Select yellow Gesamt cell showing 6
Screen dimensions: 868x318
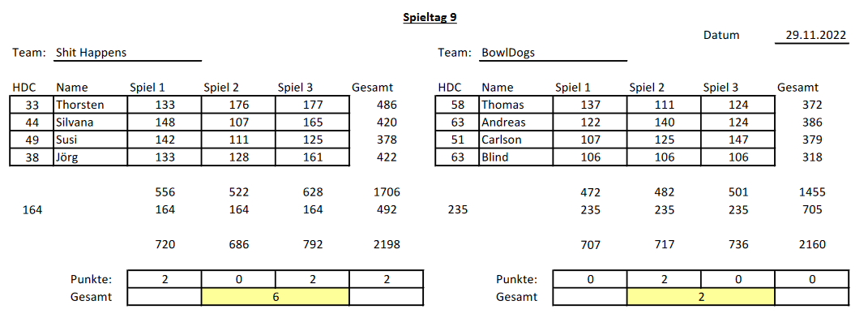point(275,297)
